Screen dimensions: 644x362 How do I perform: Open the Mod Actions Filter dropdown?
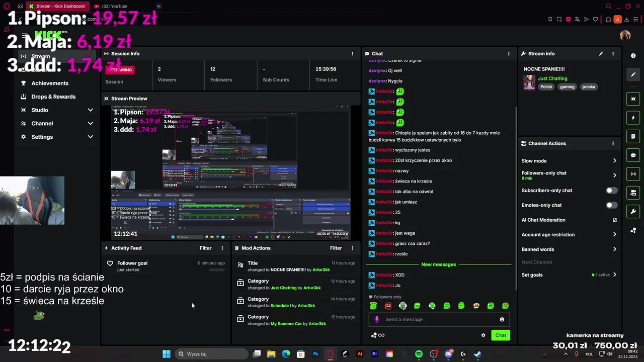(336, 248)
